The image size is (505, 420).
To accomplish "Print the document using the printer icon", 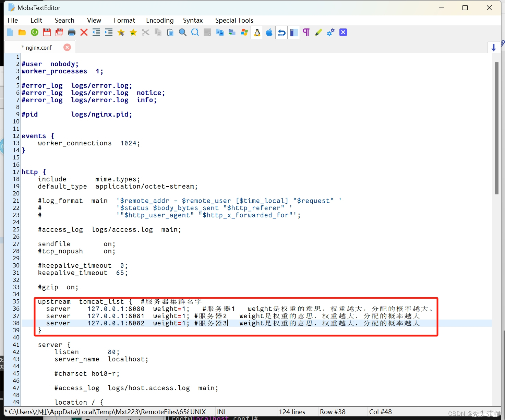I will (72, 33).
